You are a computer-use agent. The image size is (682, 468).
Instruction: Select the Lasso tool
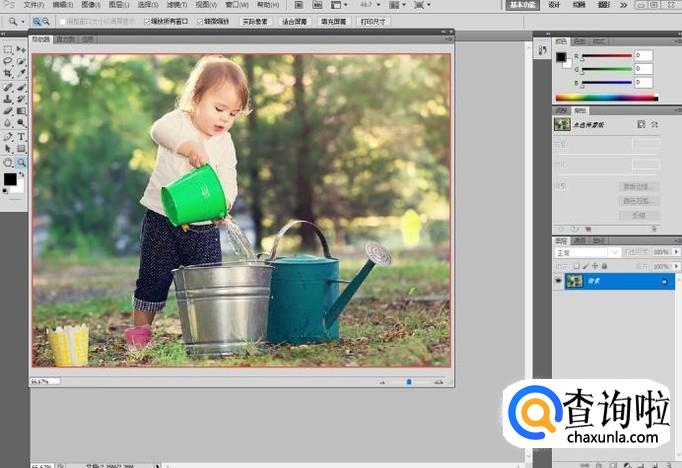coord(7,61)
